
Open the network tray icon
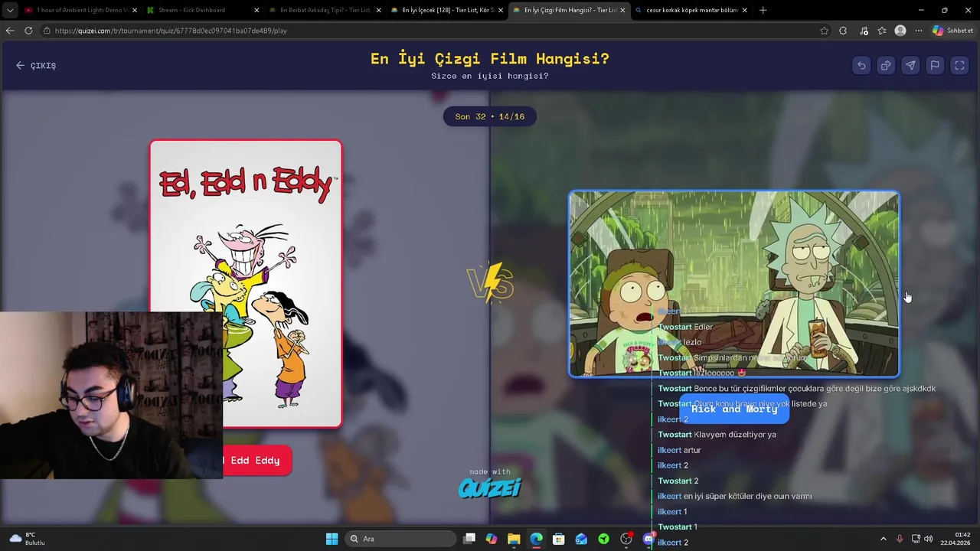[x=916, y=539]
